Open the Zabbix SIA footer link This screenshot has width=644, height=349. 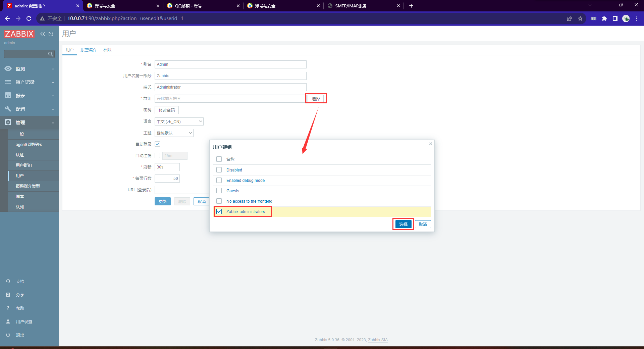click(x=378, y=340)
